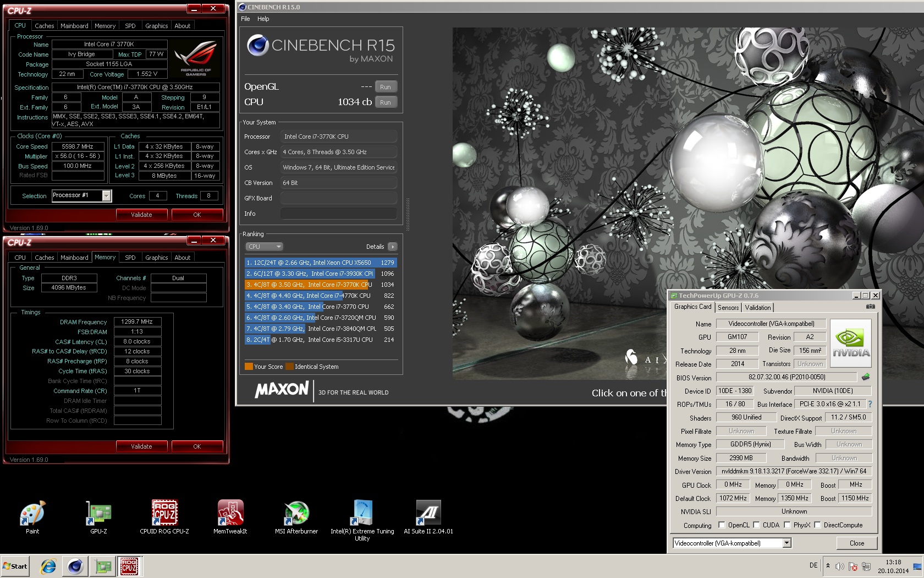This screenshot has width=924, height=578.
Task: Select the Xeon X5650 ranking bar
Action: click(x=321, y=263)
